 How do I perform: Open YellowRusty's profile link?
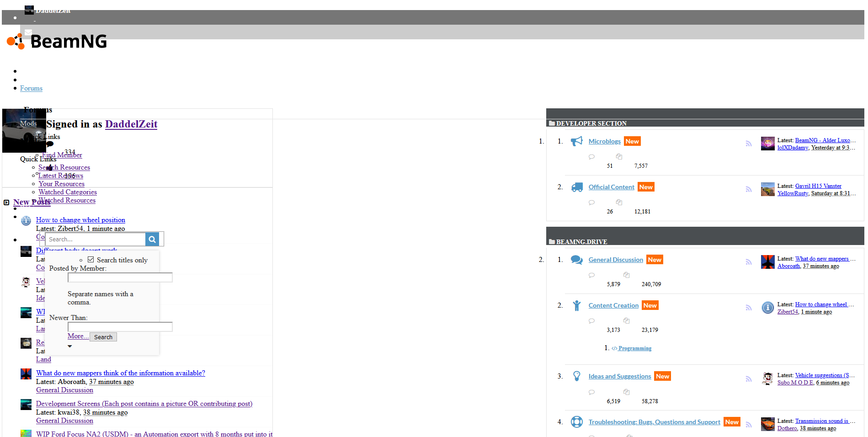coord(793,193)
